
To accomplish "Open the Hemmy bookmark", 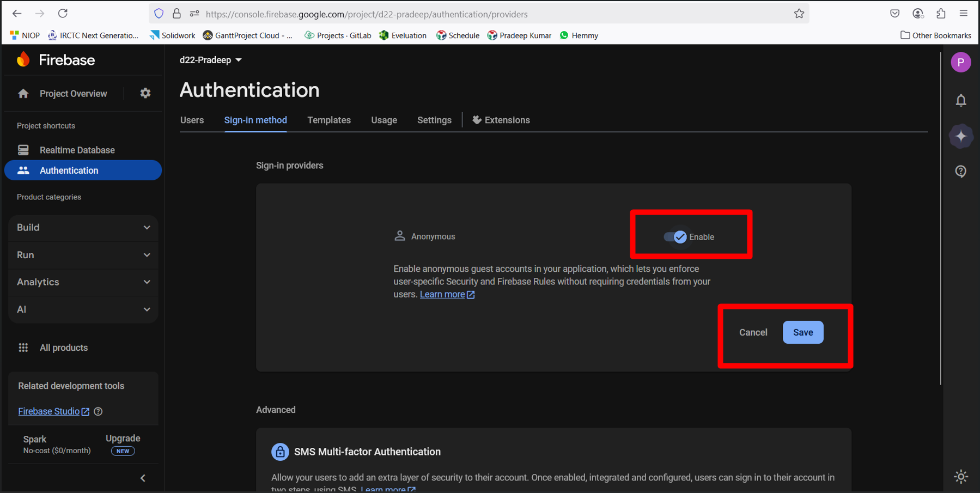I will (579, 35).
